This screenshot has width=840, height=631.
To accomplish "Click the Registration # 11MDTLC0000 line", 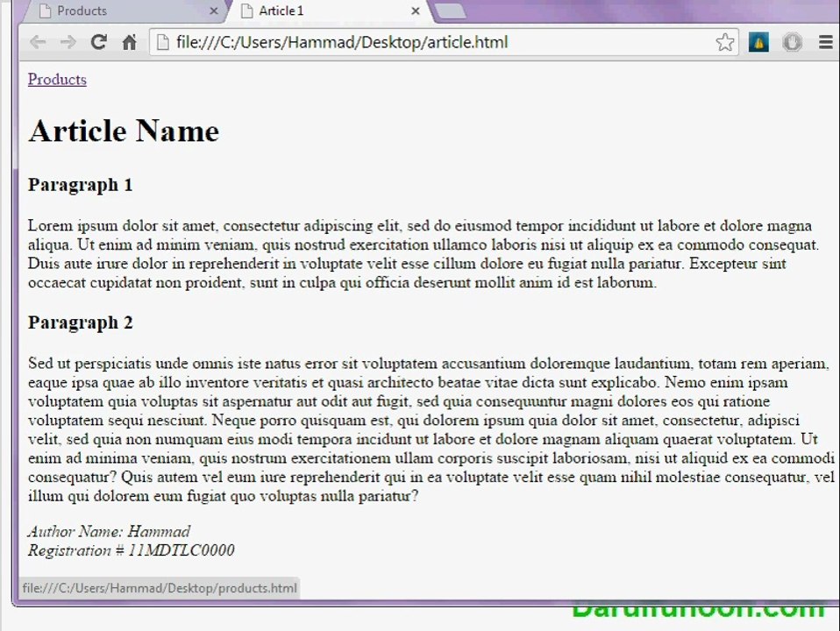I will 132,550.
